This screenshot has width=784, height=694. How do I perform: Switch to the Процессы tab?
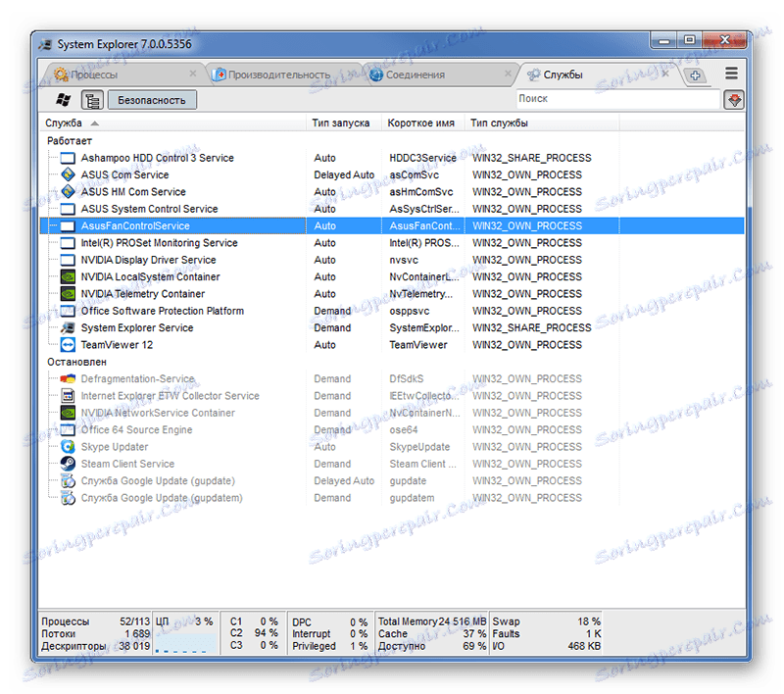click(x=93, y=73)
